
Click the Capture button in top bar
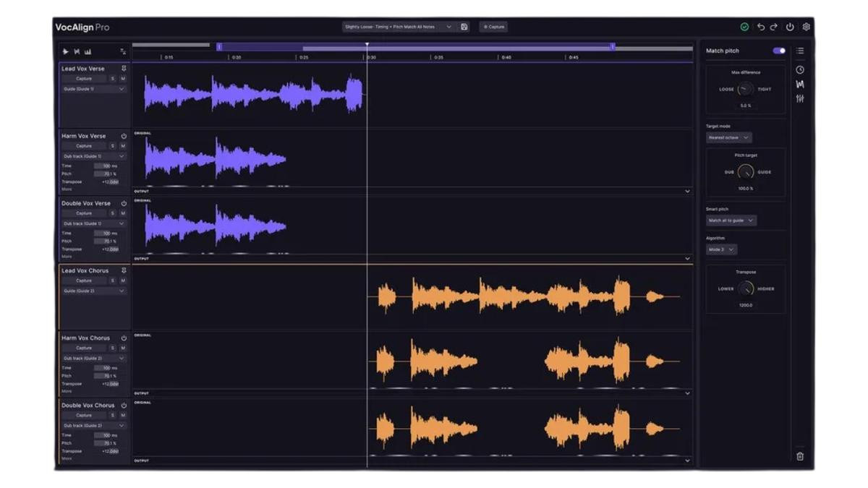[x=494, y=27]
